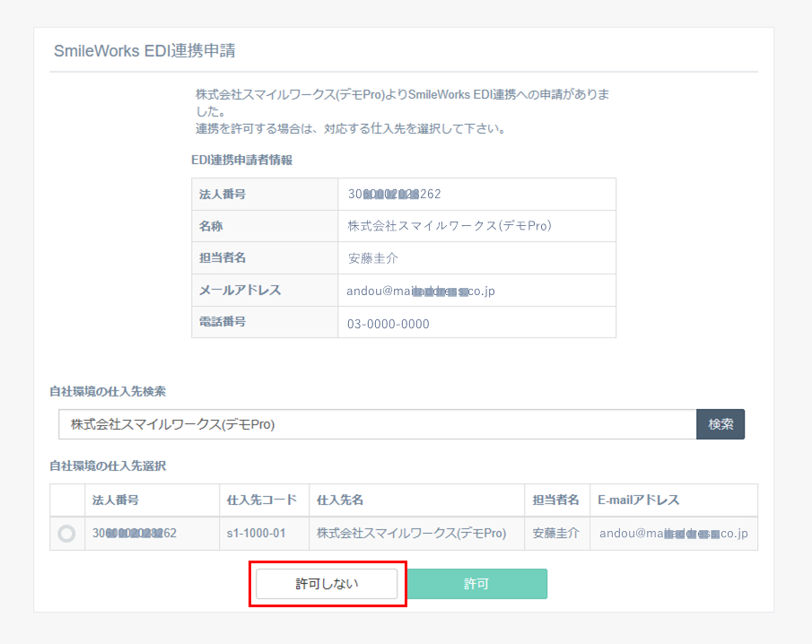
Task: Click 安藤圭介 in the applicant info table
Action: tap(373, 258)
